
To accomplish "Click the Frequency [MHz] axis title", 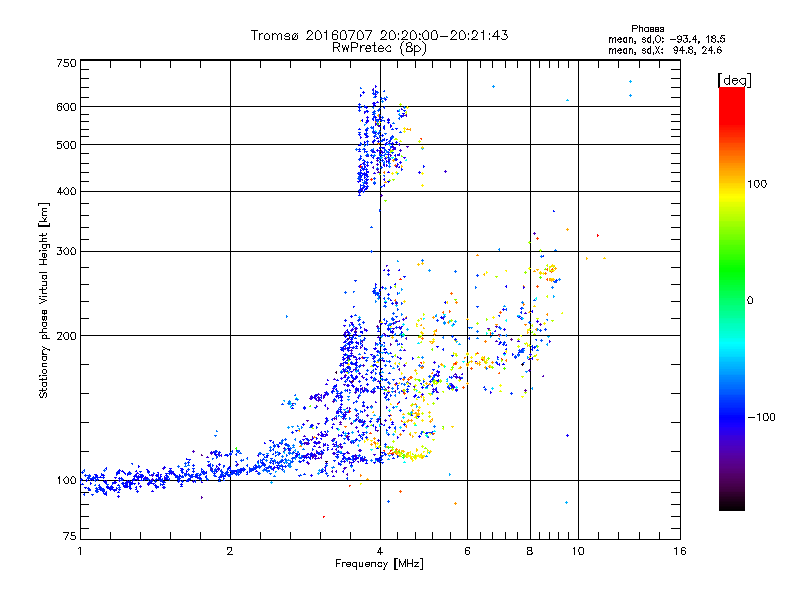I will (x=379, y=564).
